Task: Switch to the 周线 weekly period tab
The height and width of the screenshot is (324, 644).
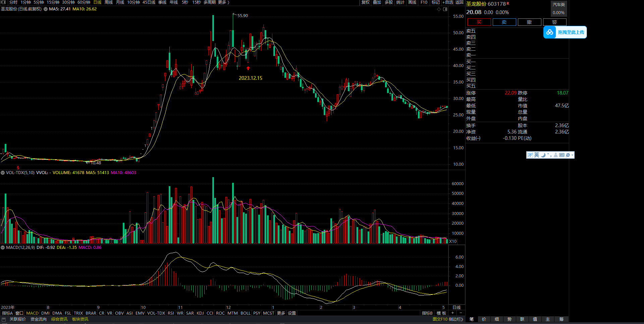Action: coord(109,2)
